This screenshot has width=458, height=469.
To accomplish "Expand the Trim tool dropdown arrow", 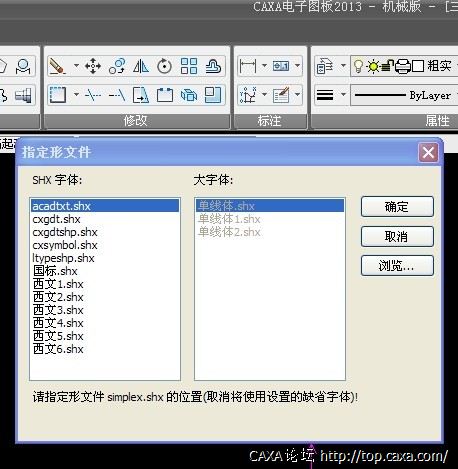I will click(x=76, y=95).
